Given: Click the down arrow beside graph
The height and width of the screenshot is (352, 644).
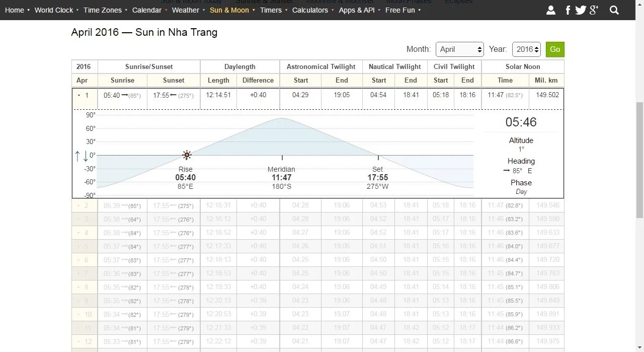Looking at the screenshot, I should click(86, 156).
